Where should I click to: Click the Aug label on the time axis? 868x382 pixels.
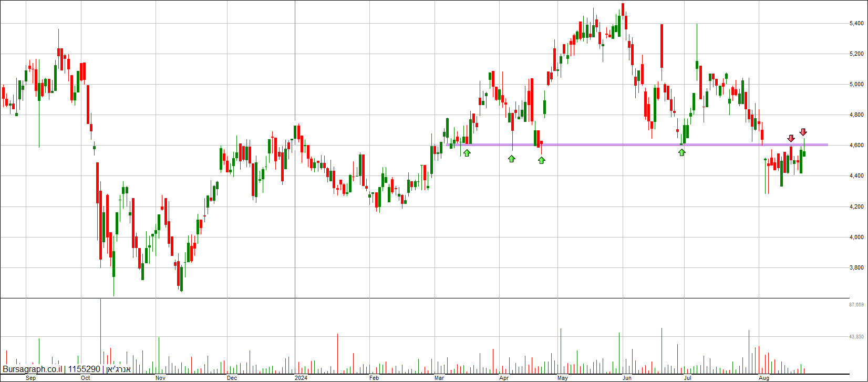764,378
